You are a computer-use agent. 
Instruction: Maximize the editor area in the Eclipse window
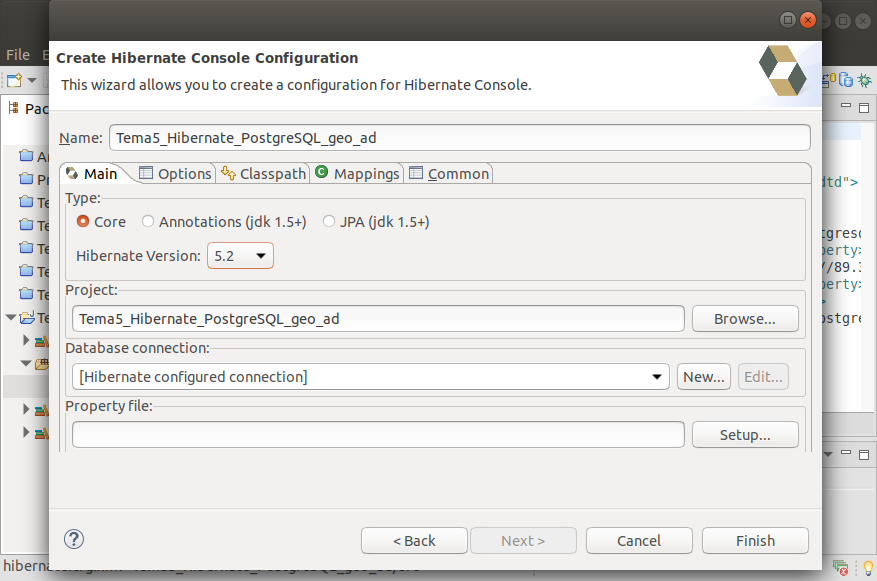click(x=864, y=107)
